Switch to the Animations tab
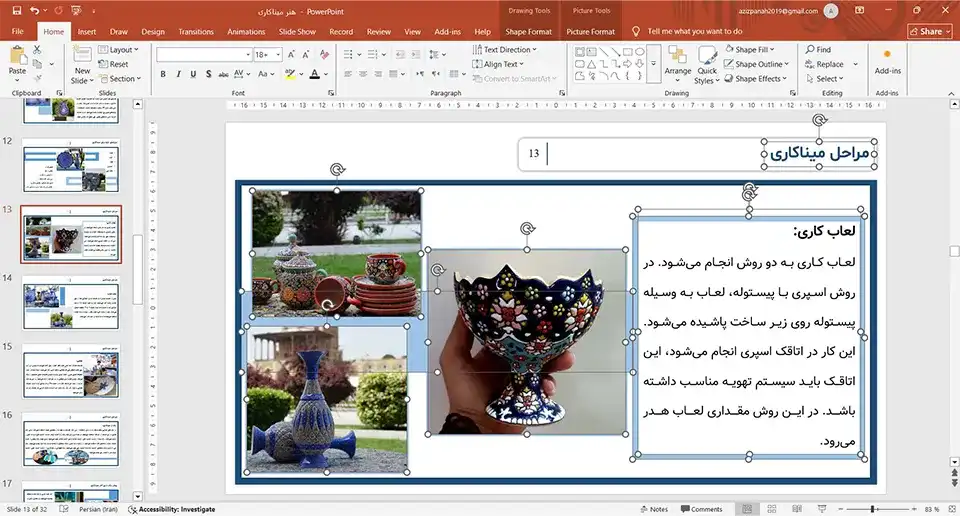960x516 pixels. tap(246, 31)
